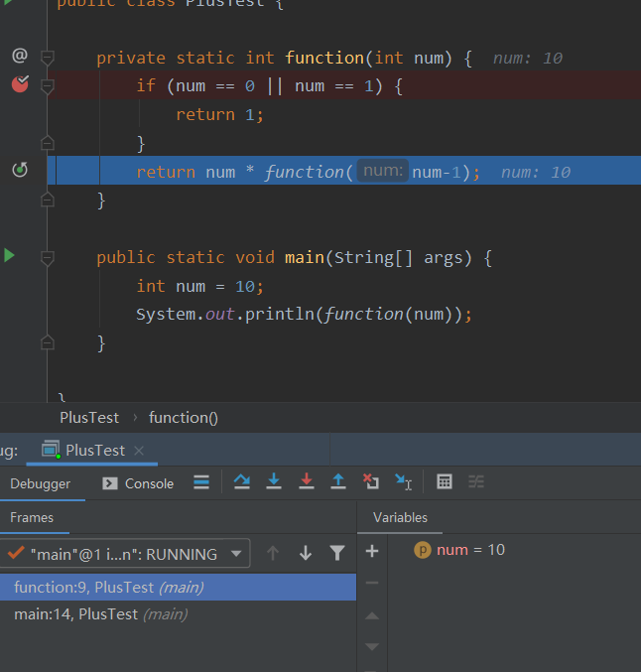Click the Drop Frame icon
Viewport: 641px width, 672px height.
[x=371, y=482]
